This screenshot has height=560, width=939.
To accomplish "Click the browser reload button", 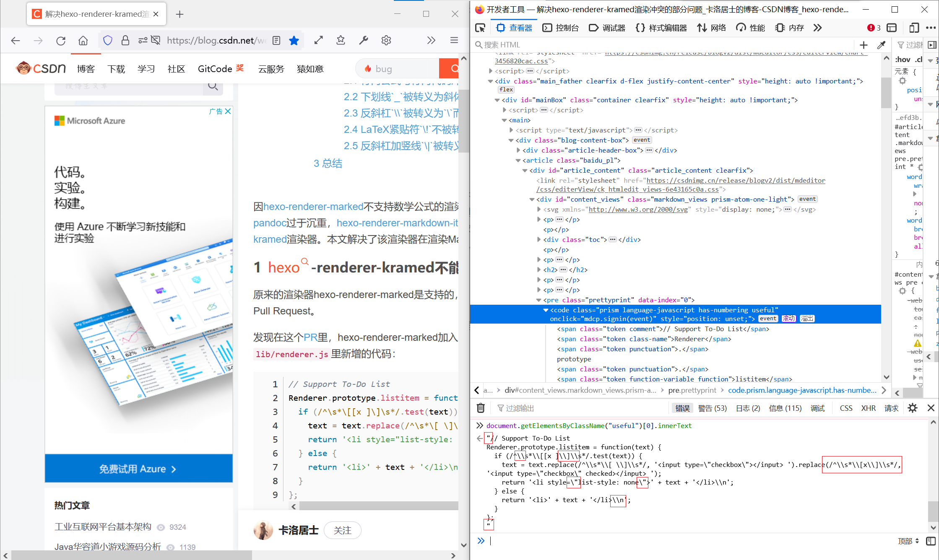I will [61, 41].
